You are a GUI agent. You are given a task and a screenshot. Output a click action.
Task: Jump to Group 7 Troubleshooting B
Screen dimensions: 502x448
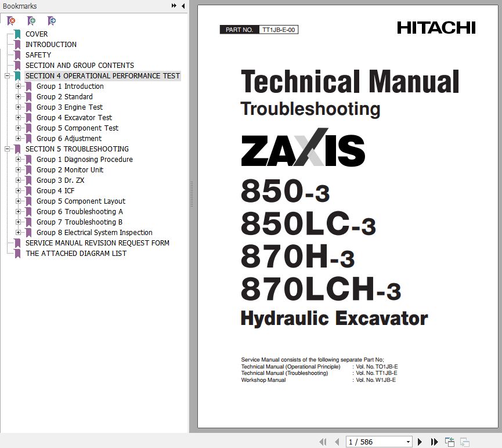click(80, 222)
